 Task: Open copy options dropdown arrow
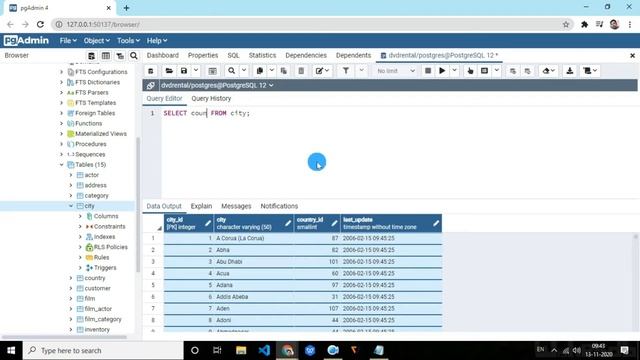tap(271, 71)
